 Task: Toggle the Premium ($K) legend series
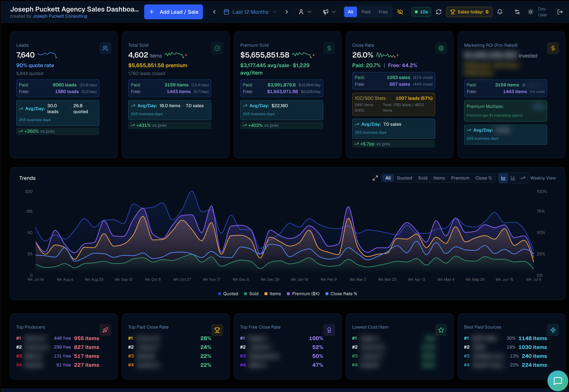pyautogui.click(x=303, y=294)
